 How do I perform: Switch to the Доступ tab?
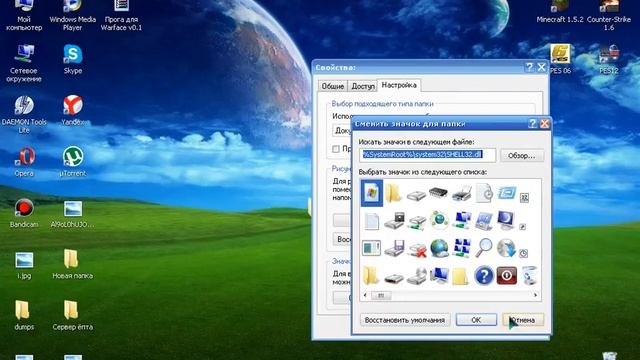(x=362, y=86)
